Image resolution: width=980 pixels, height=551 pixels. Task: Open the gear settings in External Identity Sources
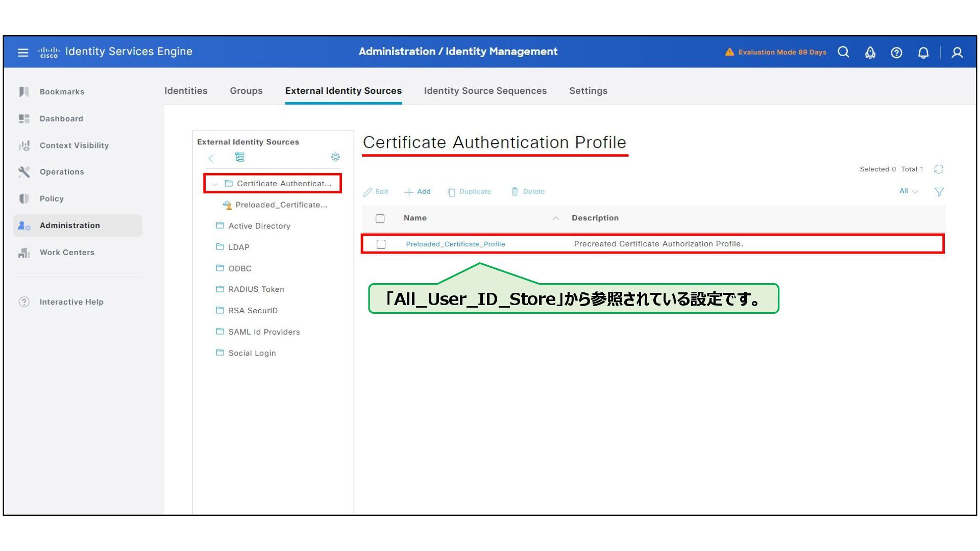click(335, 157)
